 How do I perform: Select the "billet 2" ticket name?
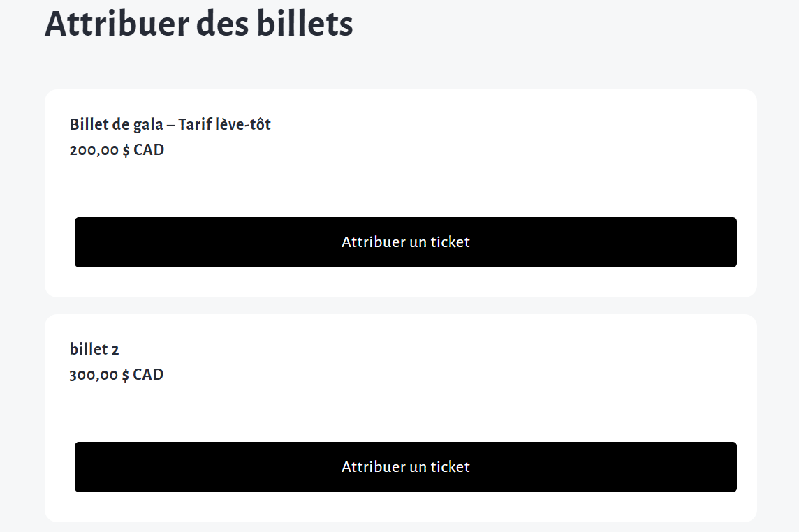click(94, 350)
